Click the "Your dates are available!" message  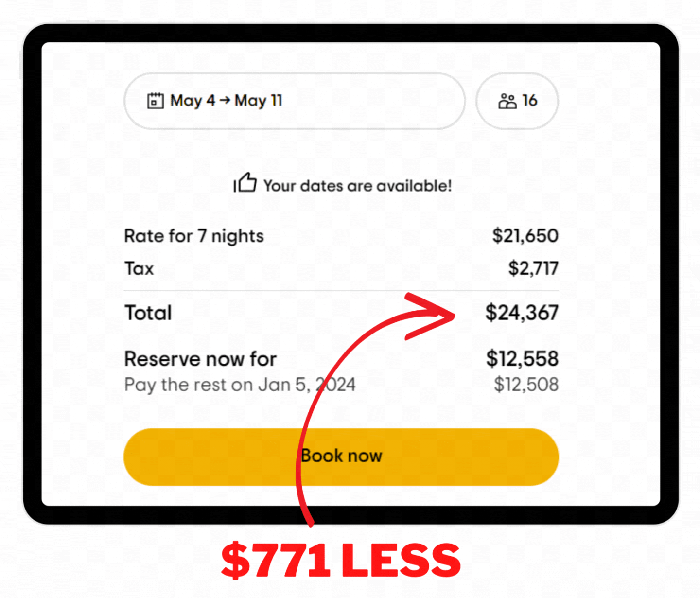(357, 186)
